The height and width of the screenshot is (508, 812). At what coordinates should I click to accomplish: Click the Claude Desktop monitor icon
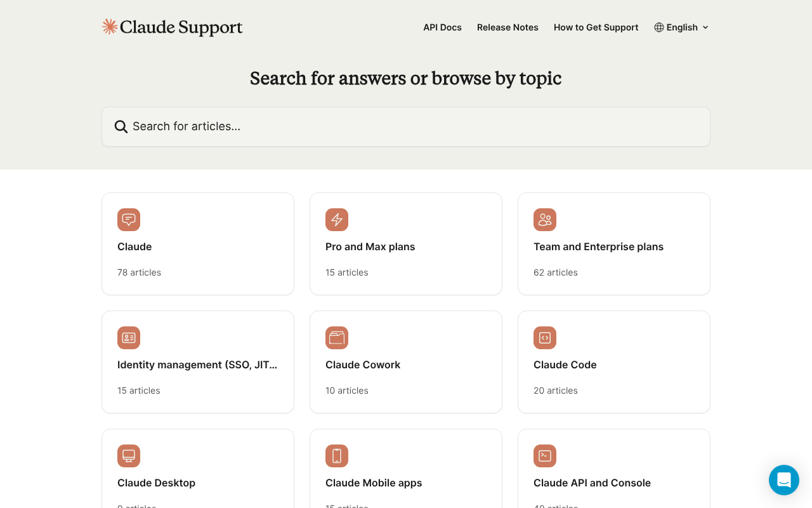[x=129, y=456]
